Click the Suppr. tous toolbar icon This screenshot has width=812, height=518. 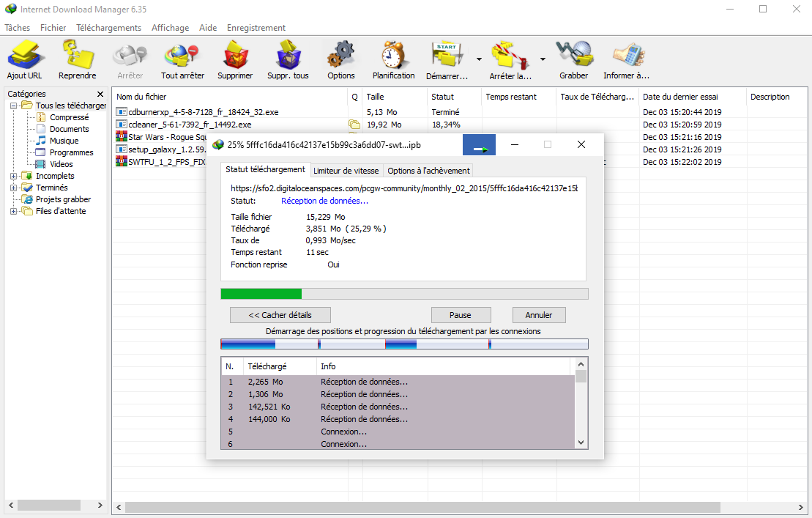pos(288,54)
